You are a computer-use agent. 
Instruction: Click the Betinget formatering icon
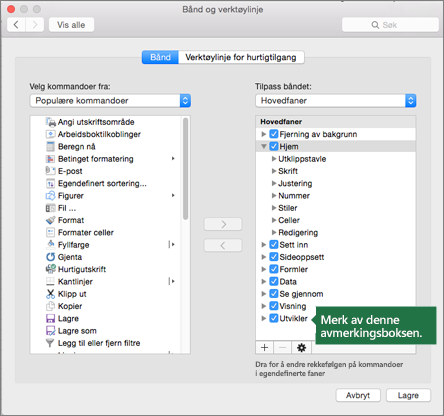pos(50,159)
